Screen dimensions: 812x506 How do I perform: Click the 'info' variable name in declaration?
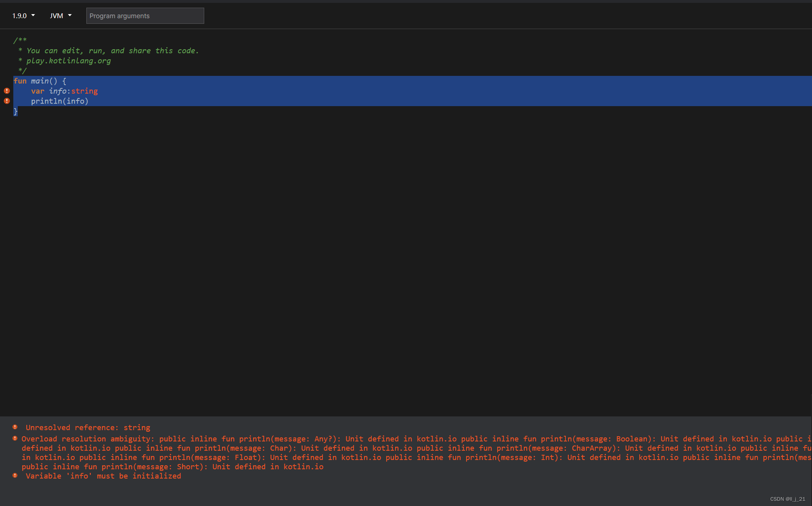point(58,91)
